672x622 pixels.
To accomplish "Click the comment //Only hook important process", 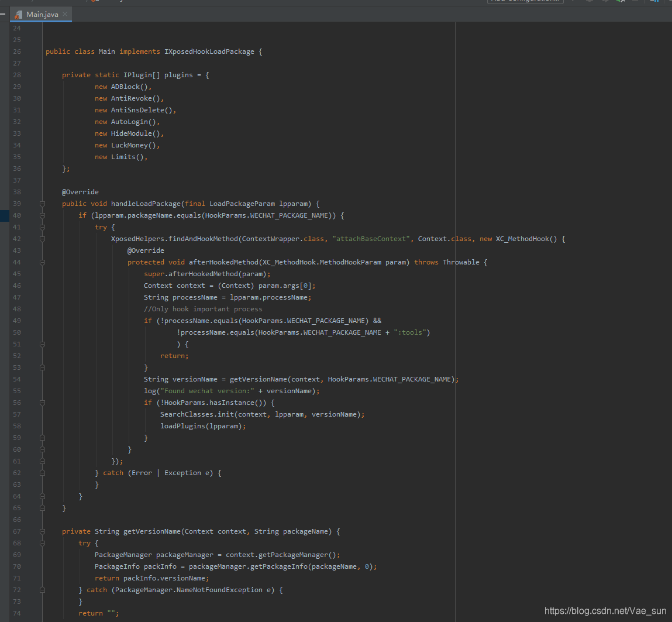I will tap(203, 309).
